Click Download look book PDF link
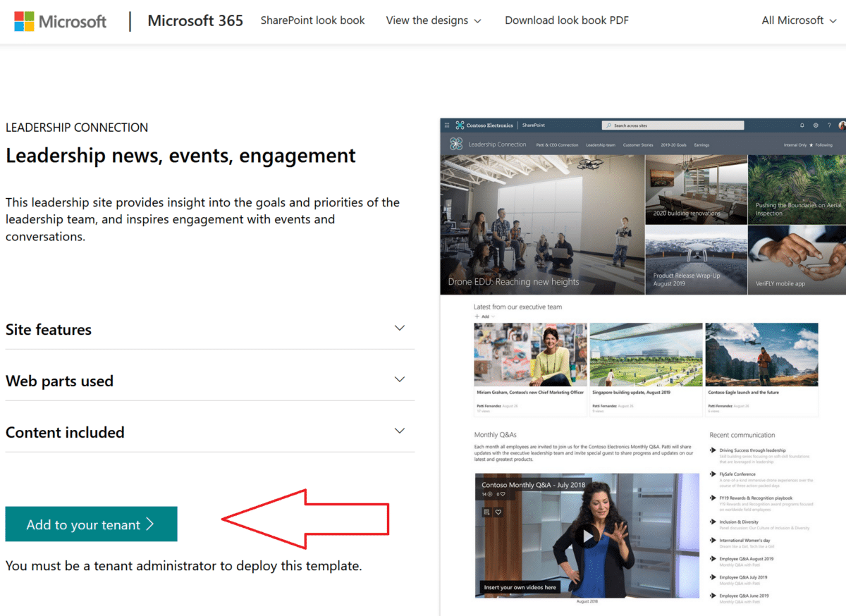 (x=566, y=20)
